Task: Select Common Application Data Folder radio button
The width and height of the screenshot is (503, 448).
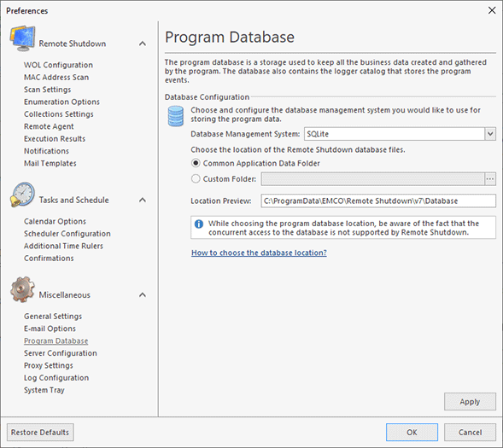Action: pyautogui.click(x=196, y=163)
